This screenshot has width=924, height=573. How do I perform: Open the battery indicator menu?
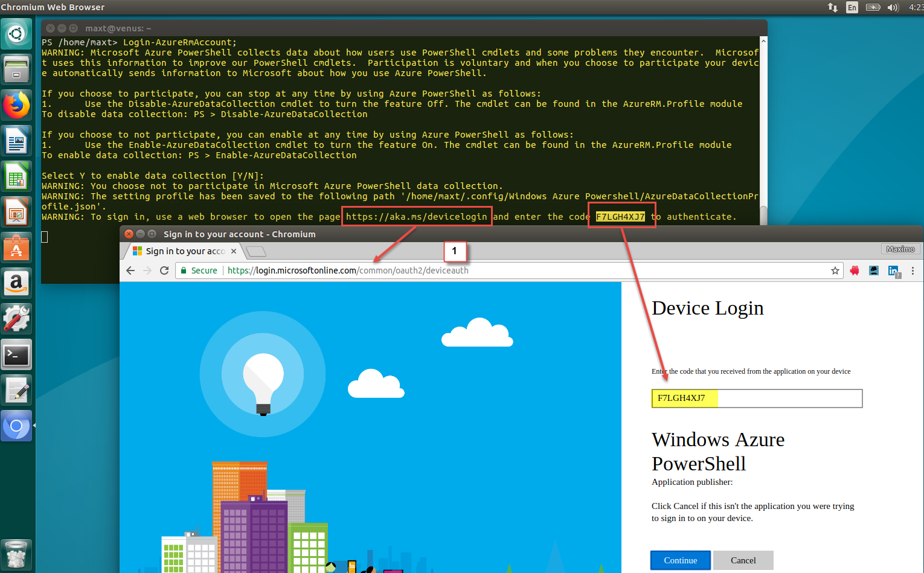tap(873, 7)
